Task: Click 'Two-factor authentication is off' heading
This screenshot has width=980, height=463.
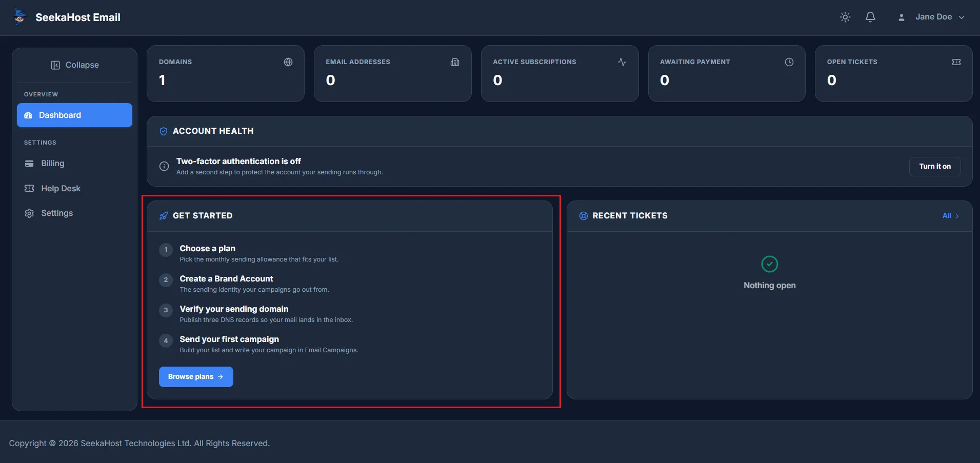Action: point(238,161)
